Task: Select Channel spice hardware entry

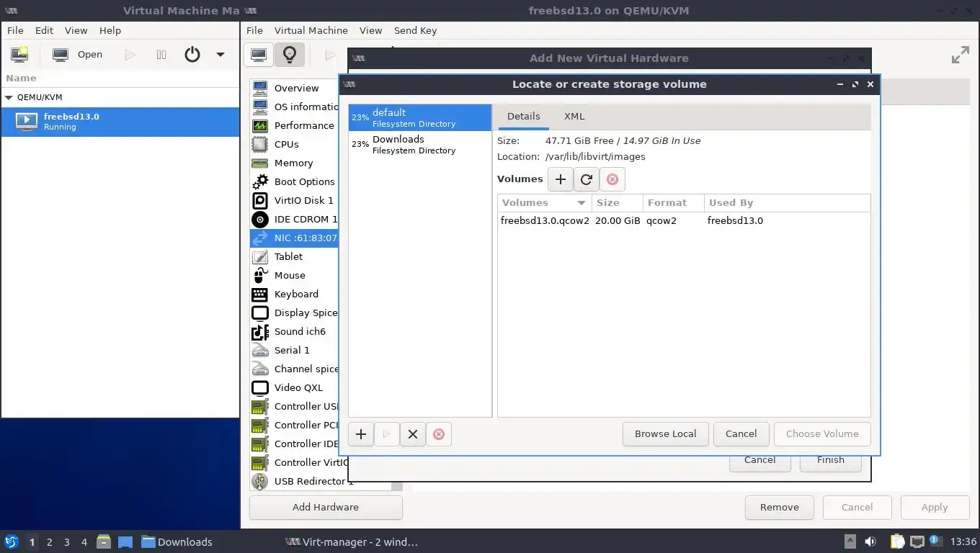Action: coord(294,369)
